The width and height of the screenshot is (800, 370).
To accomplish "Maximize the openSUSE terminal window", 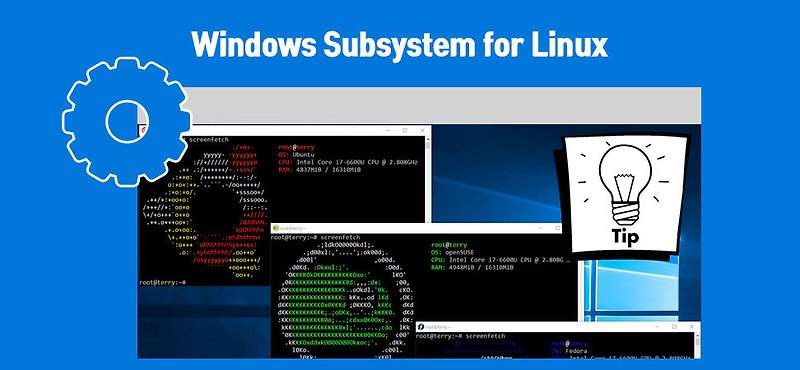I will coord(558,228).
